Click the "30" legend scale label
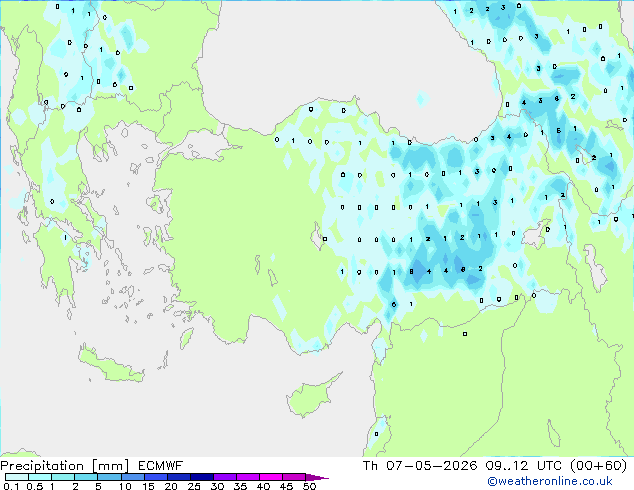Viewport: 634px width, 490px height. click(x=217, y=486)
